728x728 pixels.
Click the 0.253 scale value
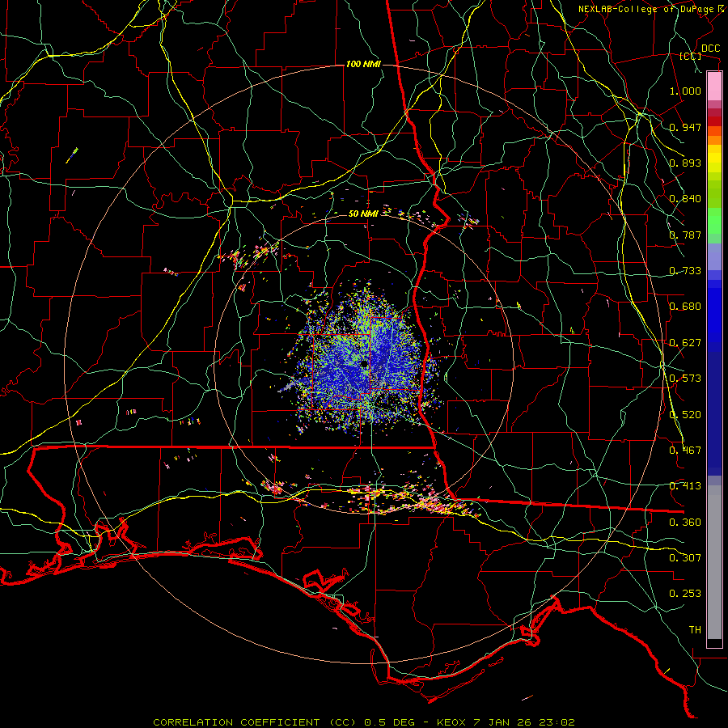click(x=685, y=594)
